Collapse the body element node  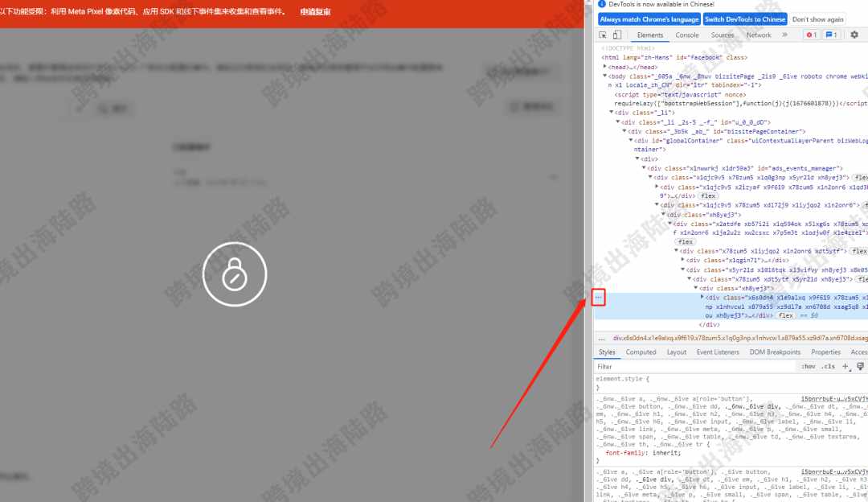coord(605,76)
